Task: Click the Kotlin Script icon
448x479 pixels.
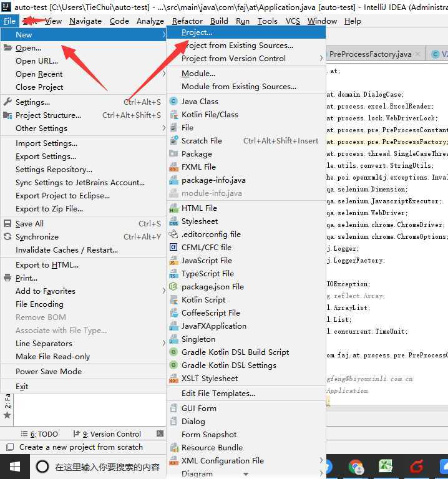Action: click(173, 300)
